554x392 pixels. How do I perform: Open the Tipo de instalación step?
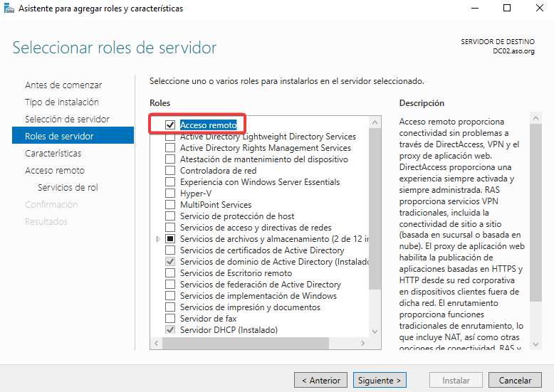[x=61, y=102]
